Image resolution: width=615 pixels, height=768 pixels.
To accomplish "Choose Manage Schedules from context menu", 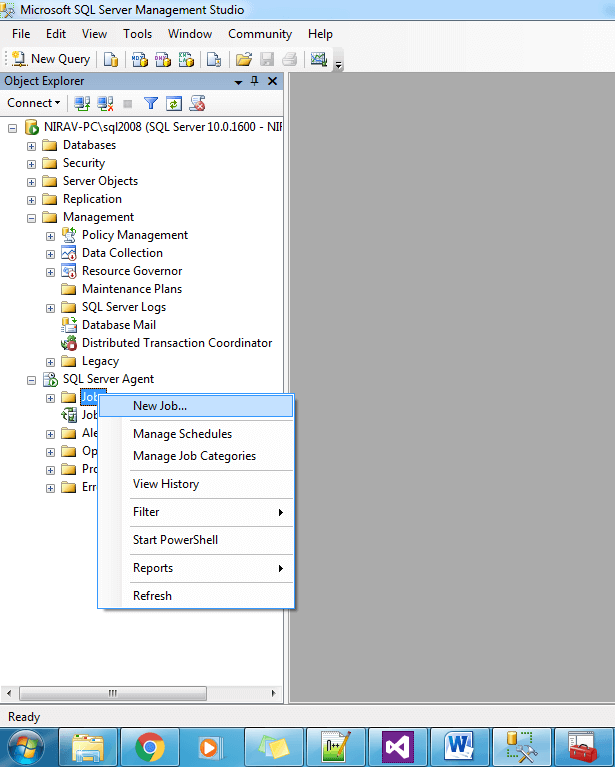I will (x=196, y=434).
